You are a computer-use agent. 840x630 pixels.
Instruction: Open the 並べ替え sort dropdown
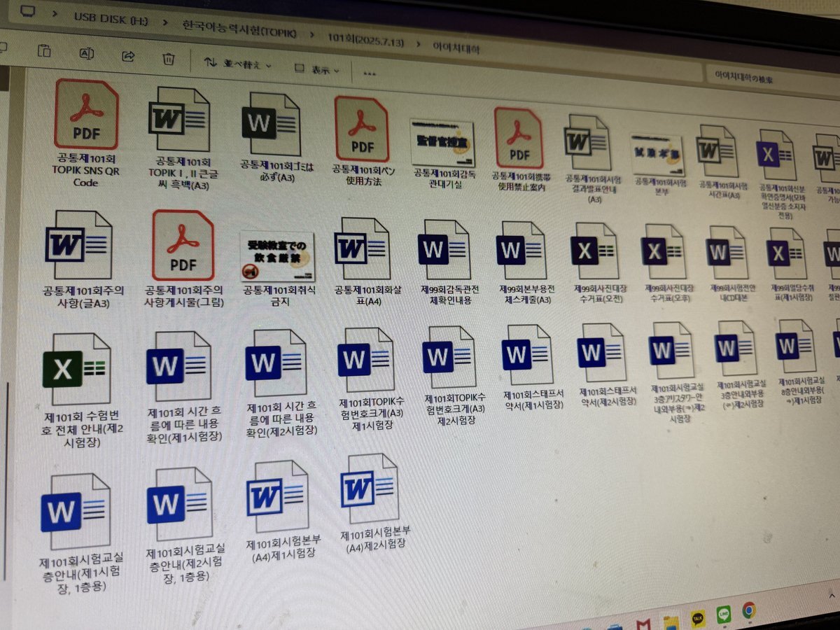pos(238,64)
